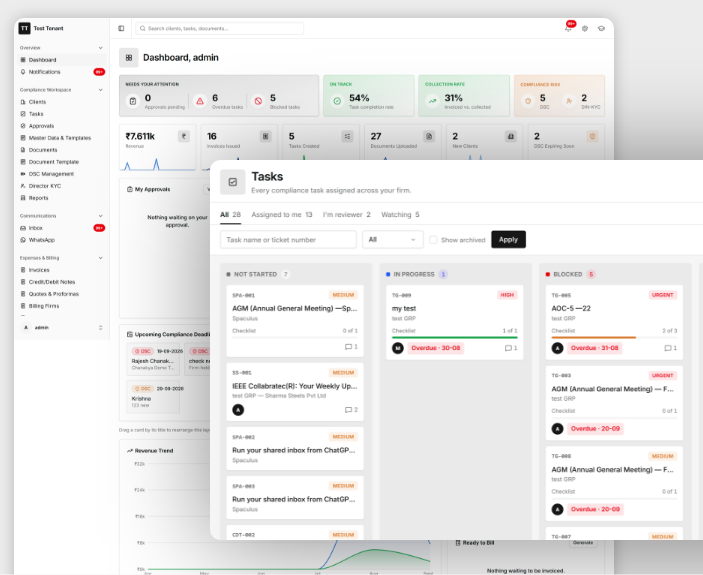Click the Overdue 30-08 badge
The width and height of the screenshot is (703, 575).
[435, 348]
